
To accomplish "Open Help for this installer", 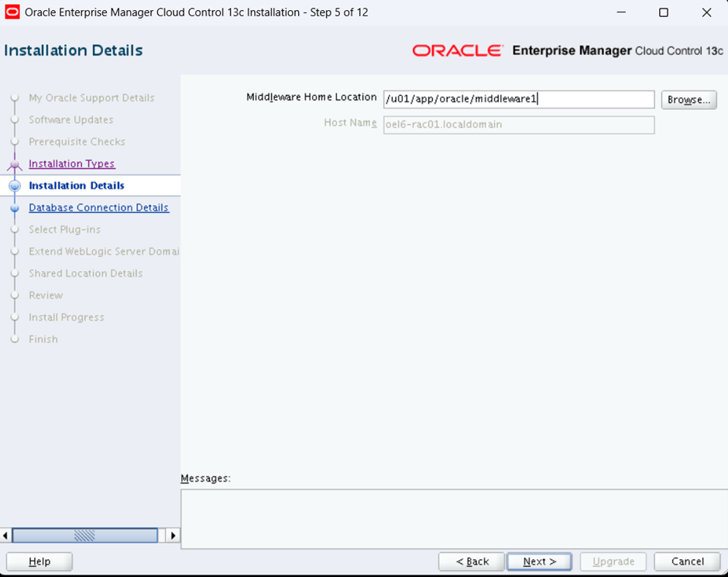I will [x=39, y=562].
